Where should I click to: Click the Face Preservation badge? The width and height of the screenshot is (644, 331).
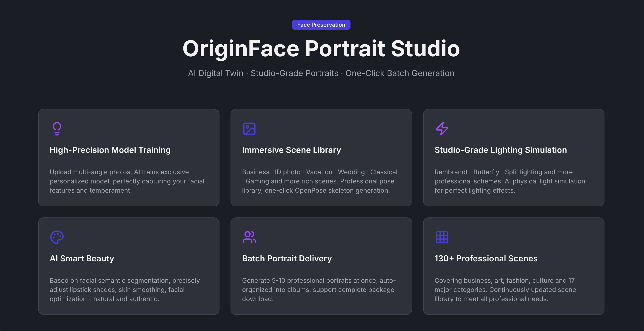pyautogui.click(x=321, y=25)
